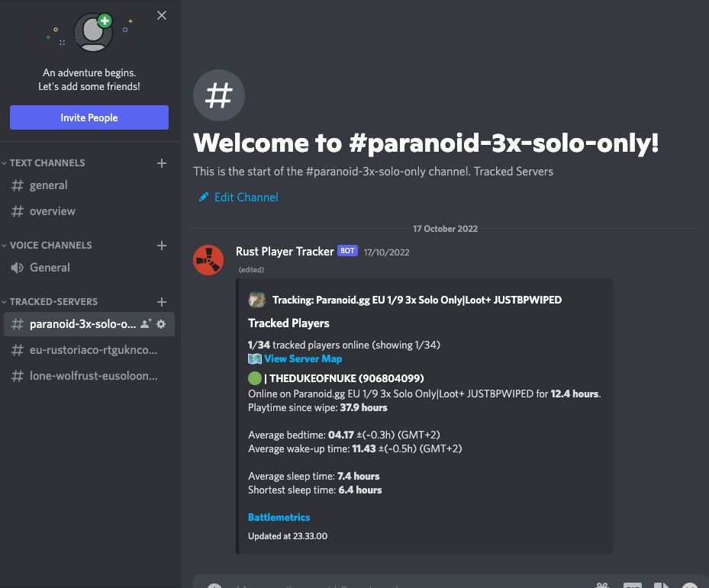Open the Battlemetrics link
The width and height of the screenshot is (709, 588).
(x=279, y=518)
